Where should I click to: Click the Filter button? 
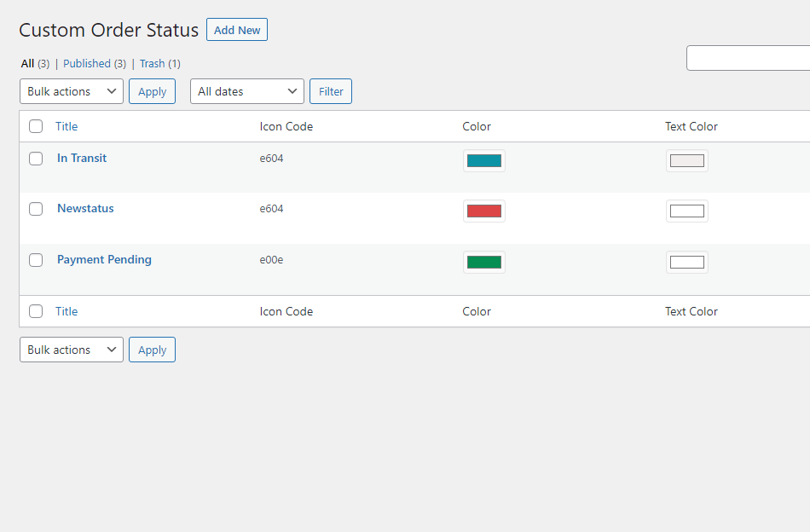(x=330, y=91)
